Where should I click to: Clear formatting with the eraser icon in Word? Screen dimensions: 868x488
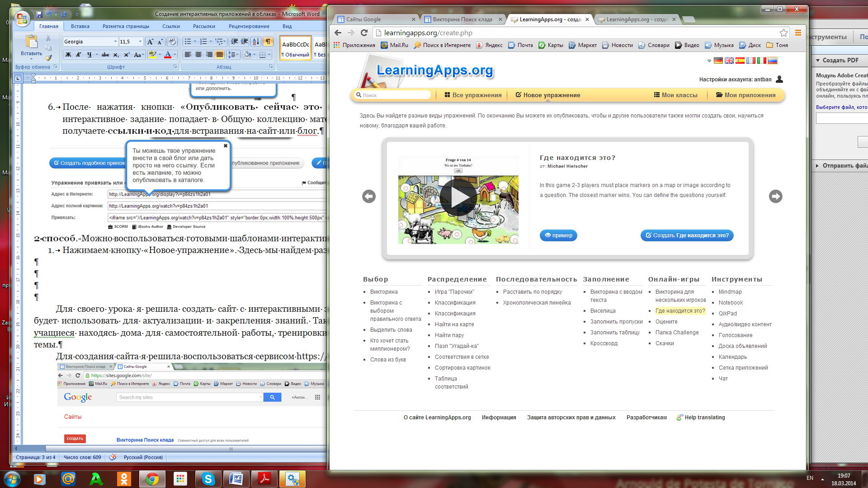point(172,42)
